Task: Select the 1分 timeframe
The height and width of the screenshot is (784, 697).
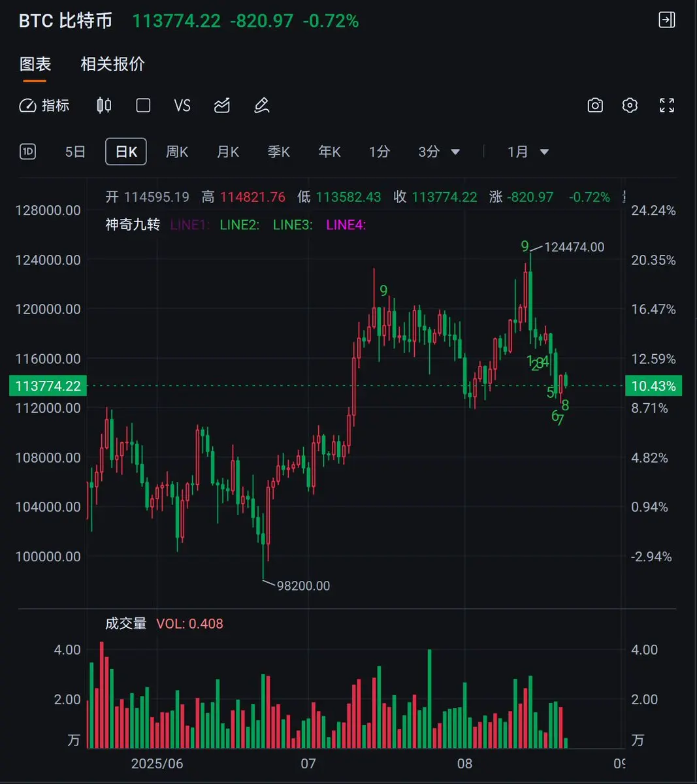Action: point(380,152)
